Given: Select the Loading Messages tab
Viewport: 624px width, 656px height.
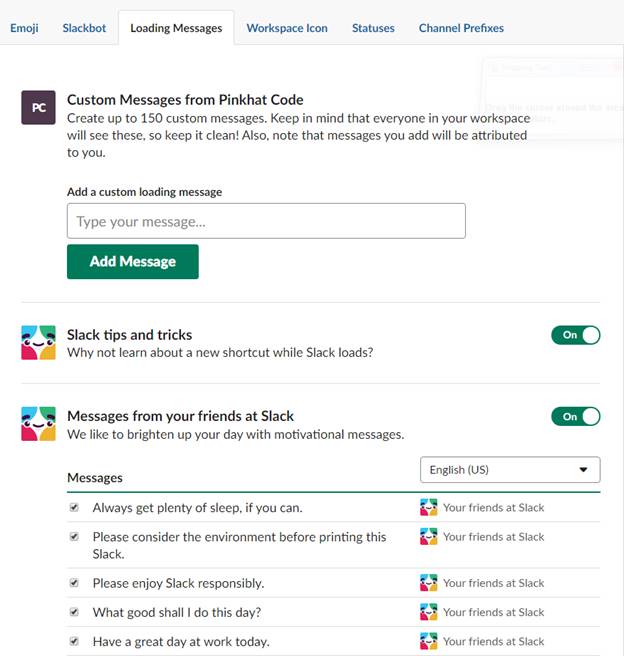Looking at the screenshot, I should click(176, 28).
